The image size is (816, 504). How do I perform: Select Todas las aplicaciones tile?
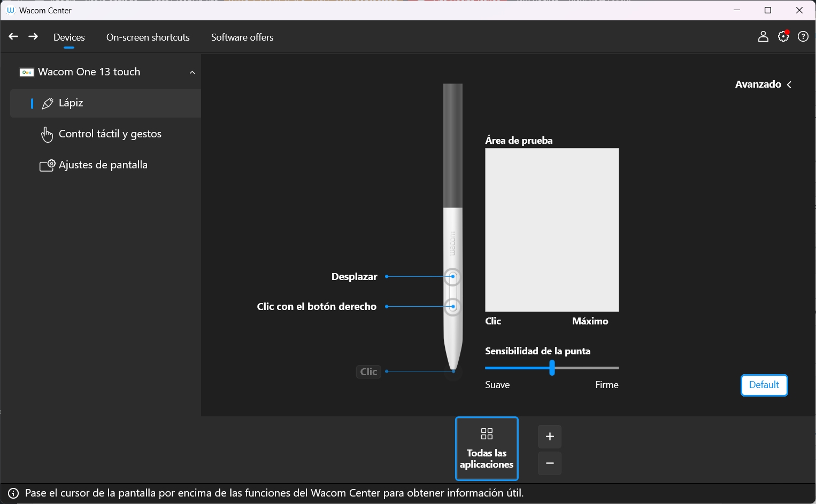pyautogui.click(x=487, y=449)
